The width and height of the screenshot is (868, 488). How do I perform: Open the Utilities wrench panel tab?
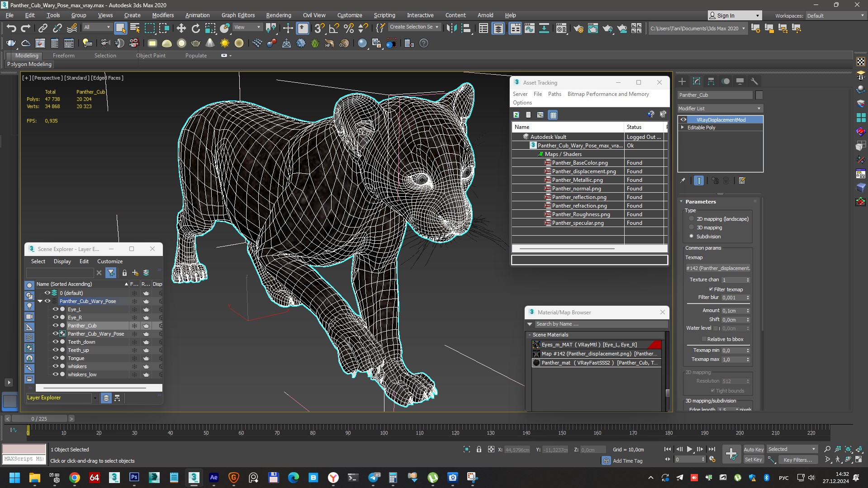754,81
